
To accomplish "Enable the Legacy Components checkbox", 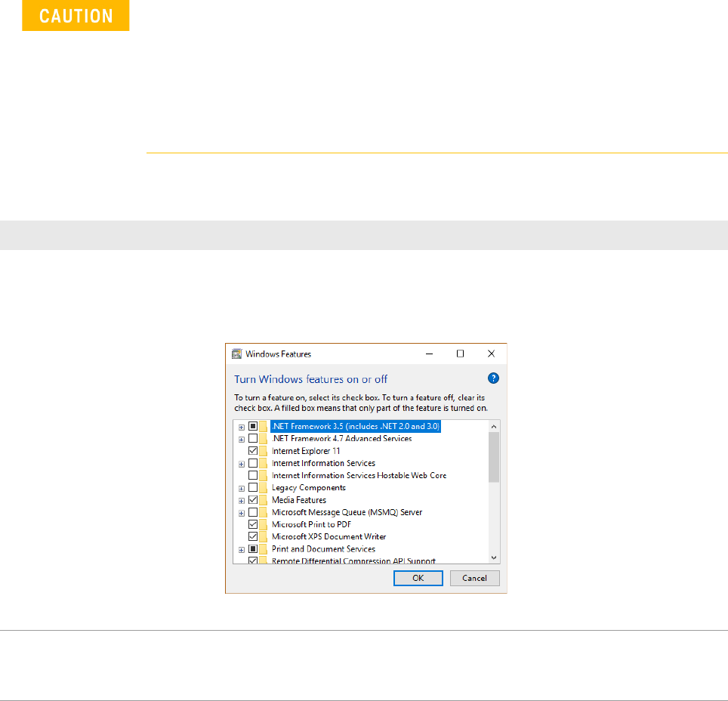I will 253,487.
